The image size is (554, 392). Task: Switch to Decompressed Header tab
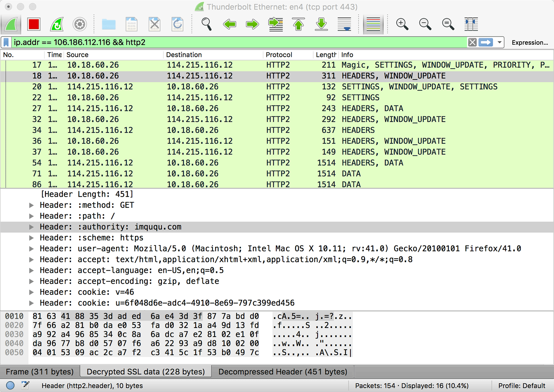pos(283,372)
